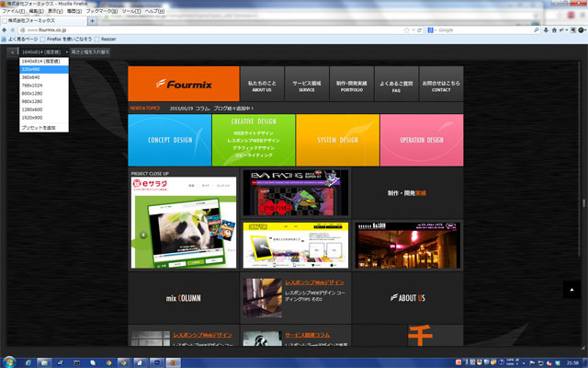Reload the page using the refresh icon
The height and width of the screenshot is (368, 588).
[x=417, y=29]
